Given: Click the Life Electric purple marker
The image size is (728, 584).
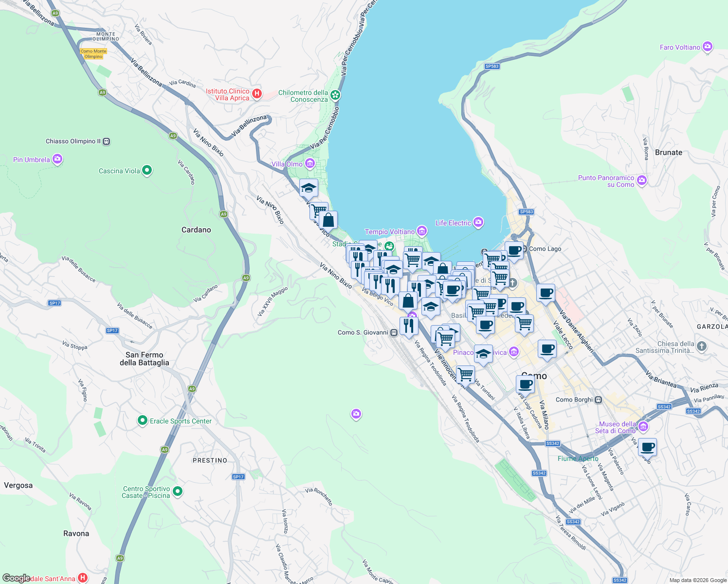Looking at the screenshot, I should pos(478,222).
